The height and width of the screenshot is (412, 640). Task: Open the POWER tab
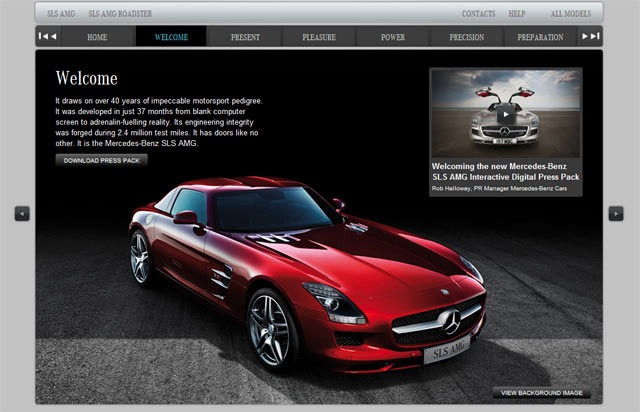(x=393, y=37)
